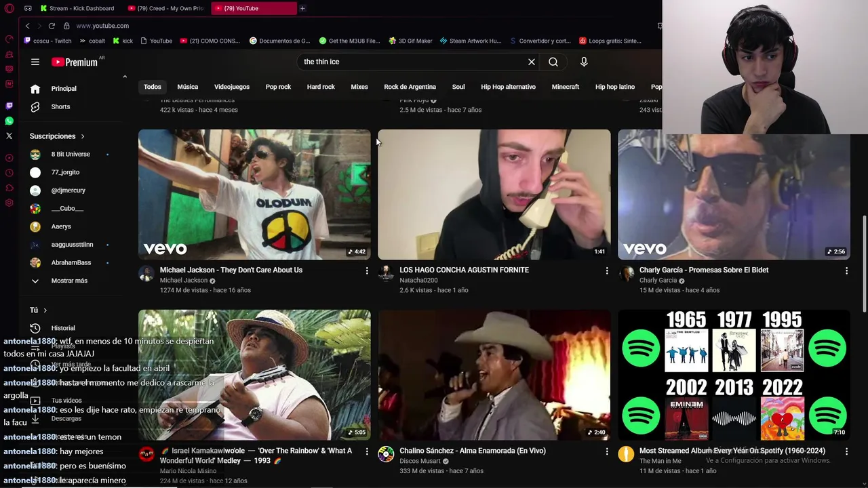
Task: Open the extensions cube icon in Opera sidebar
Action: [x=9, y=188]
